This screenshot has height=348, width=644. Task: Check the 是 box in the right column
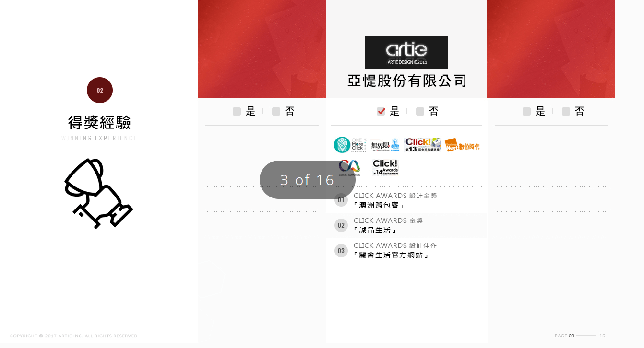(x=526, y=111)
